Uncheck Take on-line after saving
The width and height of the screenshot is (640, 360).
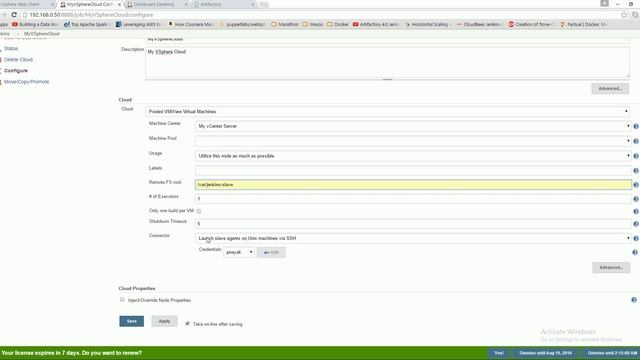point(187,324)
